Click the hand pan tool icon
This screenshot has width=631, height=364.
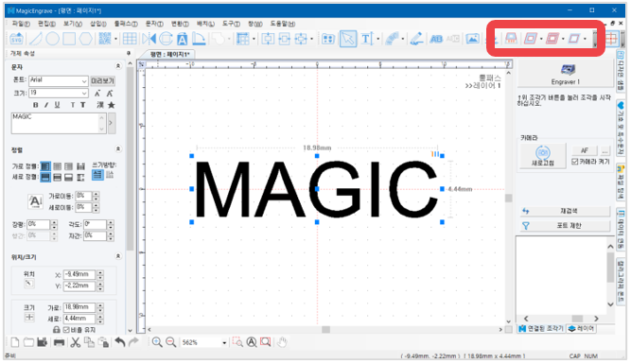[x=282, y=342]
